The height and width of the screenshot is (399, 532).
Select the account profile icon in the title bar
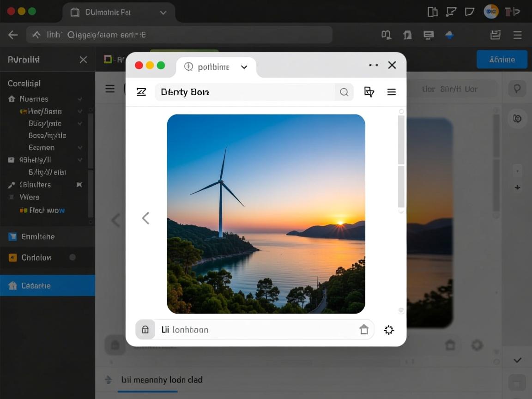[x=491, y=11]
